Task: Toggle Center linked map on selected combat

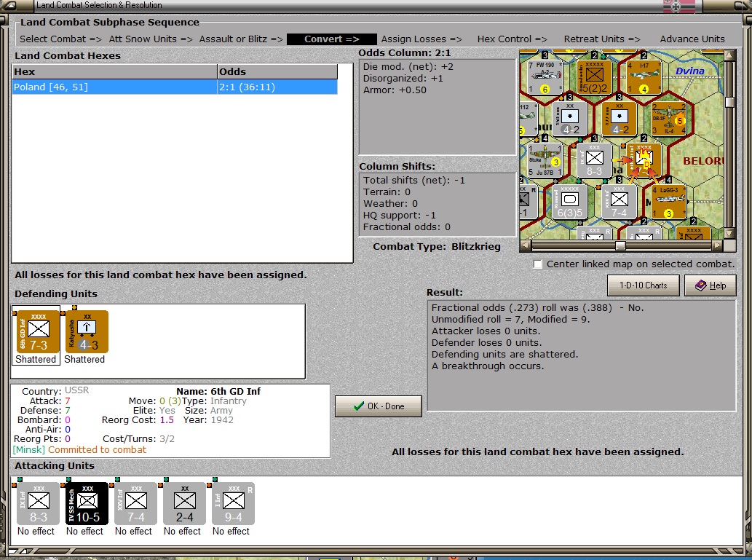Action: coord(538,264)
